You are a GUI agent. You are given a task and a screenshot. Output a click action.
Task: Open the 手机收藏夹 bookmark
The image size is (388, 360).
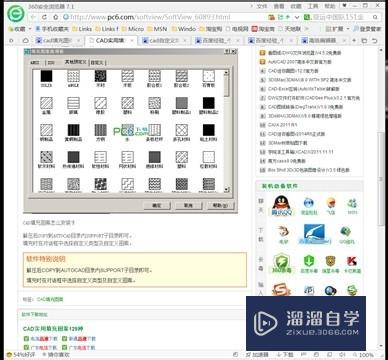52,29
